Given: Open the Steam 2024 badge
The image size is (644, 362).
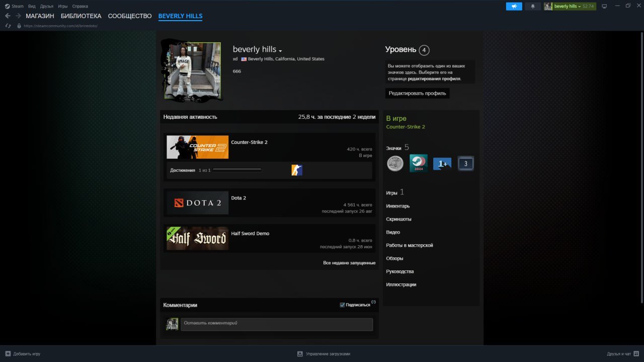Looking at the screenshot, I should 419,163.
